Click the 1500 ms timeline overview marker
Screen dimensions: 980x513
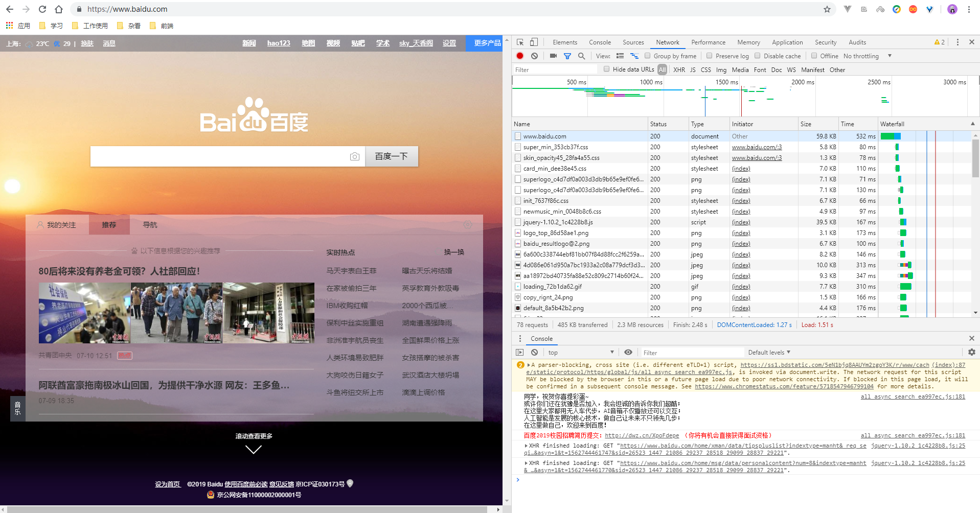click(726, 82)
